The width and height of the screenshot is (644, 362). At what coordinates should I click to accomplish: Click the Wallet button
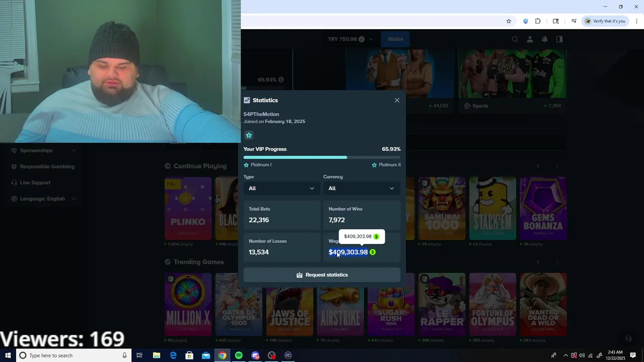[395, 39]
